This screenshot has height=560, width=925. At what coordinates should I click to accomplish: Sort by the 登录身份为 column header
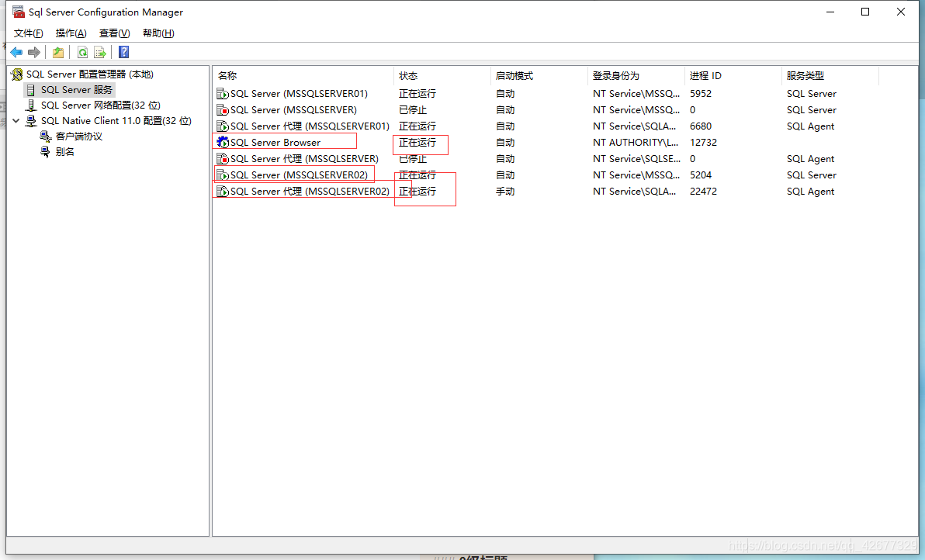(636, 76)
